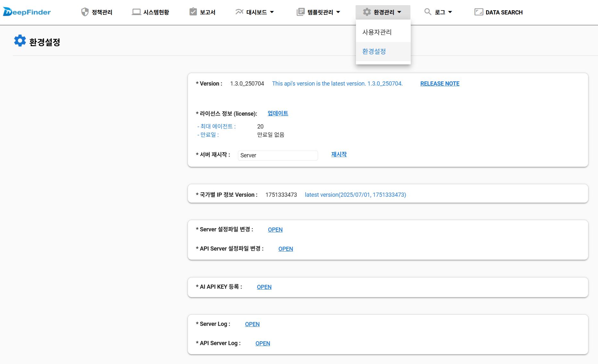
Task: Open API Server 설정파일 변경 link
Action: [286, 249]
